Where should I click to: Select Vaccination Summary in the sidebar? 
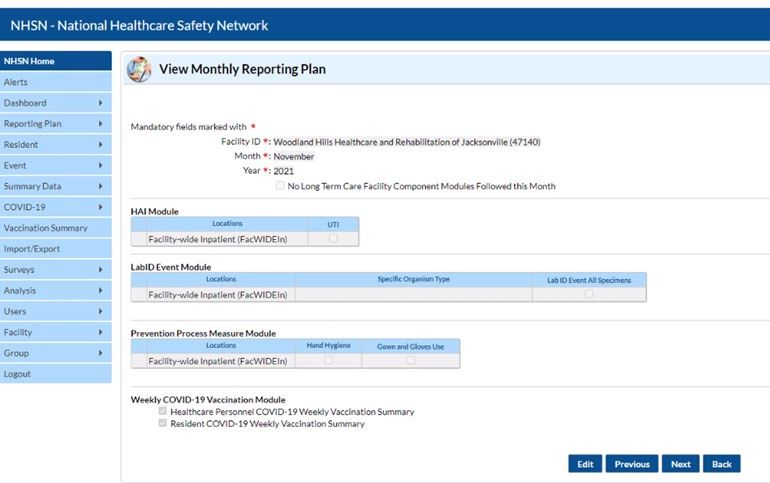(x=55, y=228)
